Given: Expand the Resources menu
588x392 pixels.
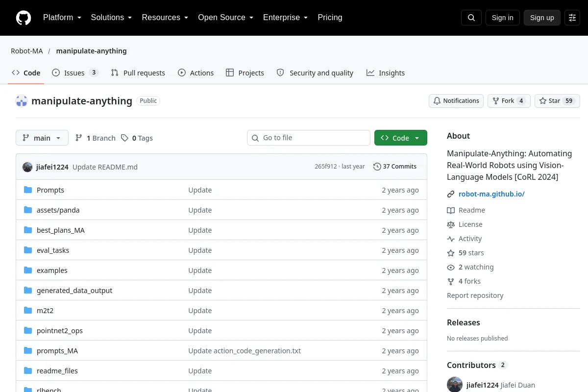Looking at the screenshot, I should coord(165,18).
